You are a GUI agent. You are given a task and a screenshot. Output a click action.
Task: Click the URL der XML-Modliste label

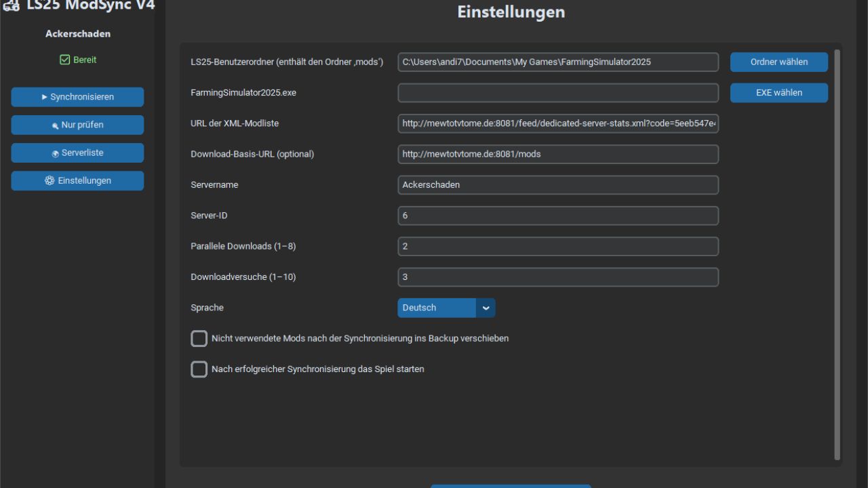coord(235,123)
